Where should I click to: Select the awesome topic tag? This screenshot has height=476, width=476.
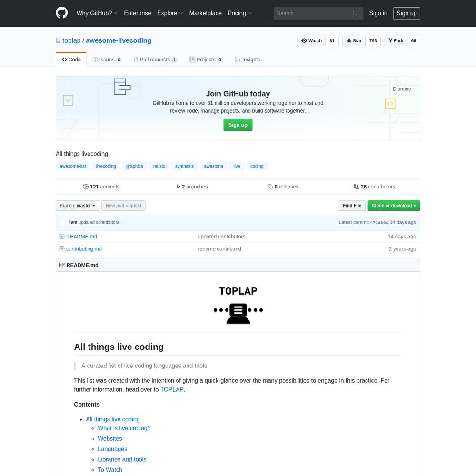click(x=213, y=166)
